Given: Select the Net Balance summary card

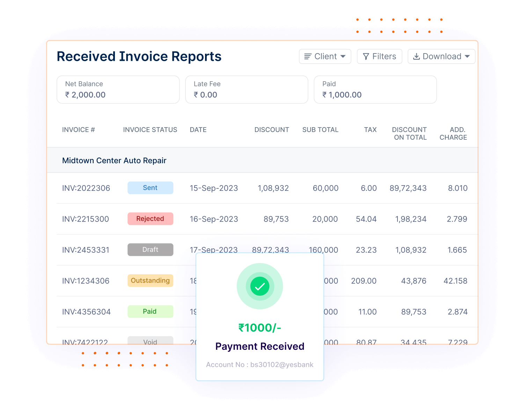Looking at the screenshot, I should [118, 89].
